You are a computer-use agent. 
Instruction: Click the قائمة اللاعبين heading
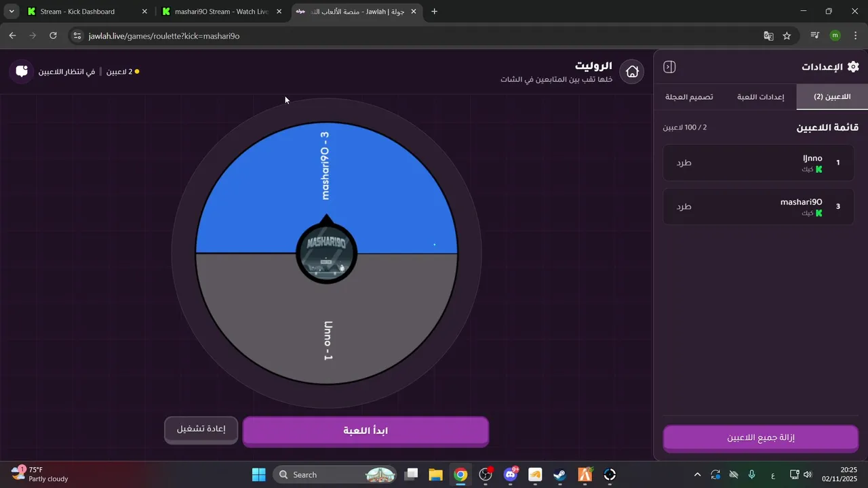click(827, 127)
